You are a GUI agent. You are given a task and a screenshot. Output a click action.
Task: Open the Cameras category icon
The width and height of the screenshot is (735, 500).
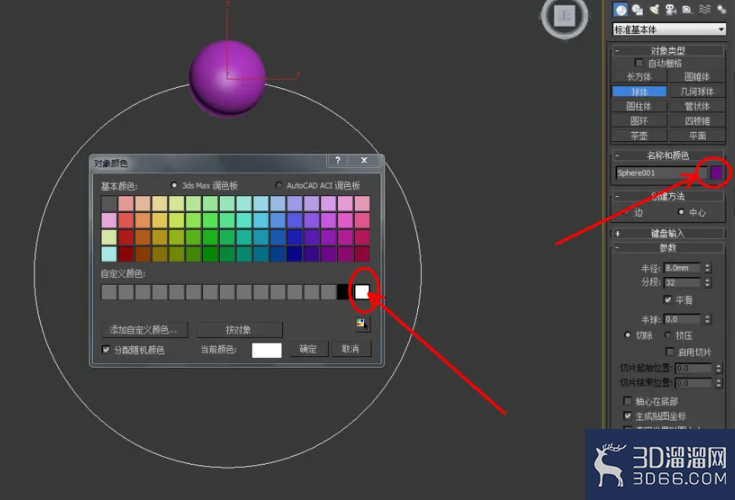point(671,10)
